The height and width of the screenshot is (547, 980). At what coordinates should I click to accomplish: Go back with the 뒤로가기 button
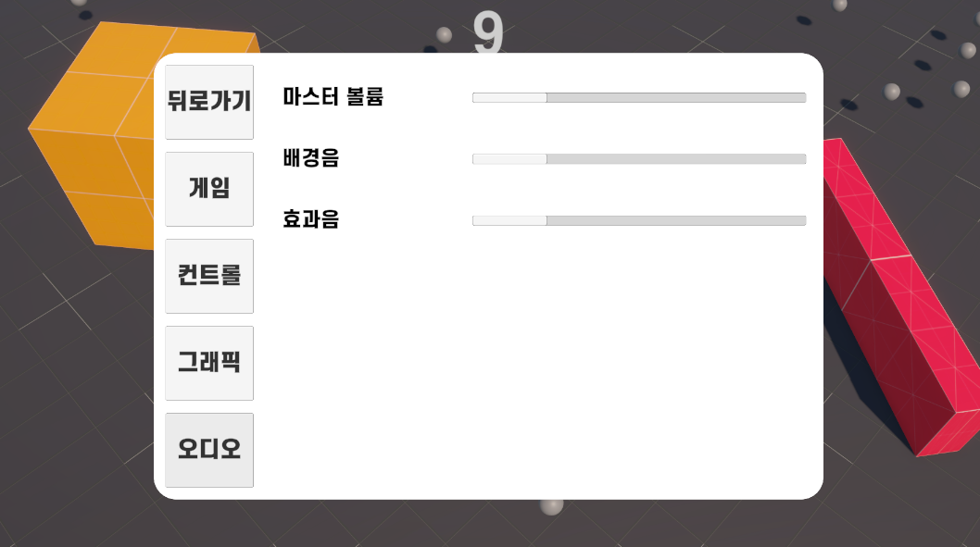[209, 102]
